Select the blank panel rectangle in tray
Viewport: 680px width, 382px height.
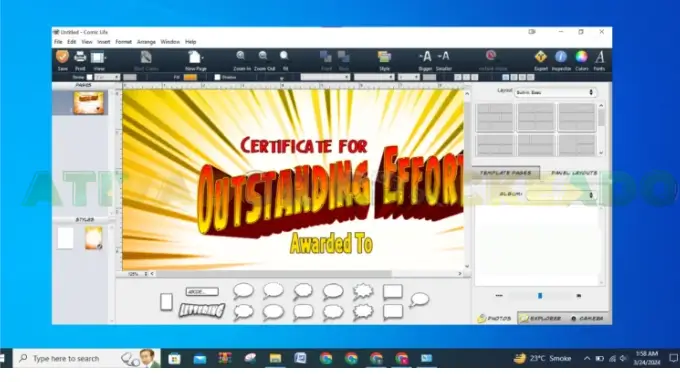click(x=167, y=302)
